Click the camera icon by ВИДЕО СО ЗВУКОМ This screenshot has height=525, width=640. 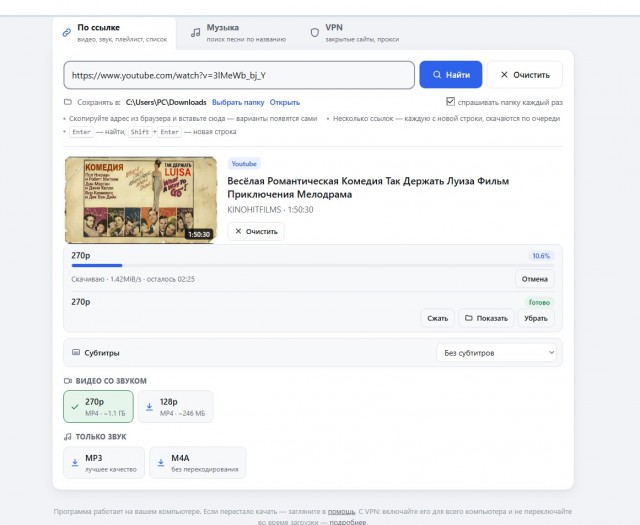coord(68,381)
